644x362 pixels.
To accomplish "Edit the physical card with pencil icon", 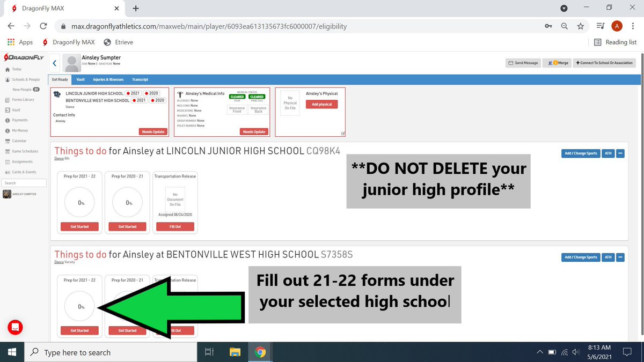I will (343, 134).
